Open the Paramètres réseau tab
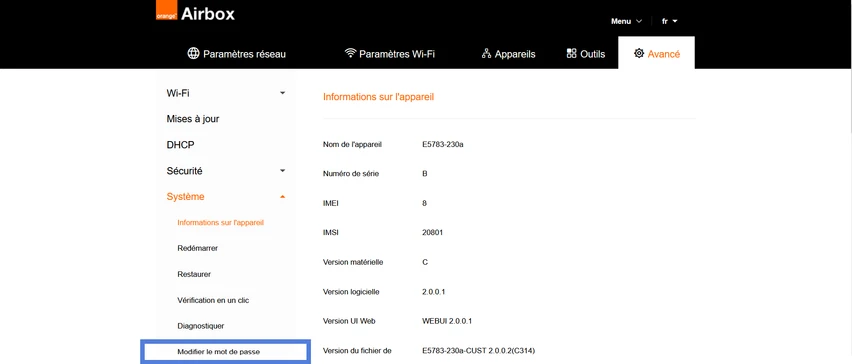 [x=237, y=54]
